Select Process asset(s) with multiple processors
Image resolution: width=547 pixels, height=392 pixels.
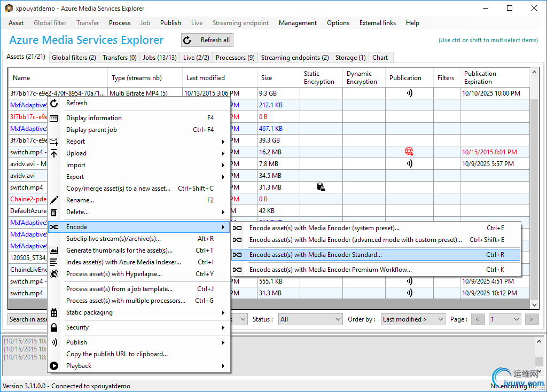pos(139,301)
